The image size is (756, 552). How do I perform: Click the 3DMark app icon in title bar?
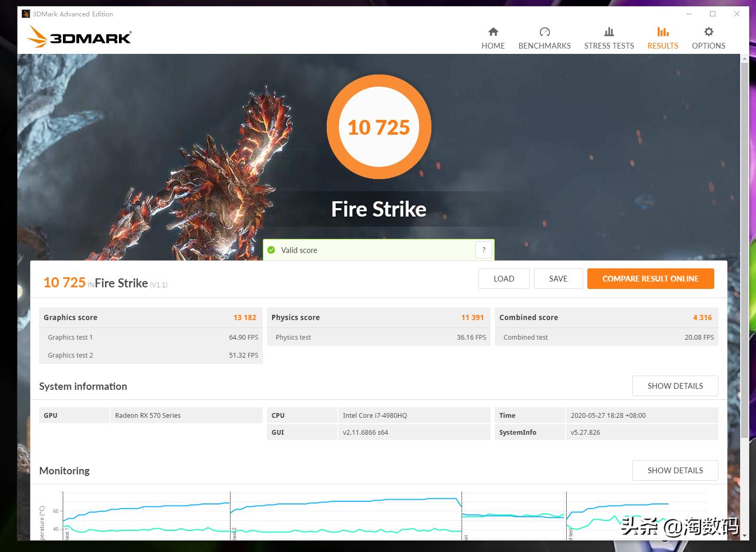[25, 13]
